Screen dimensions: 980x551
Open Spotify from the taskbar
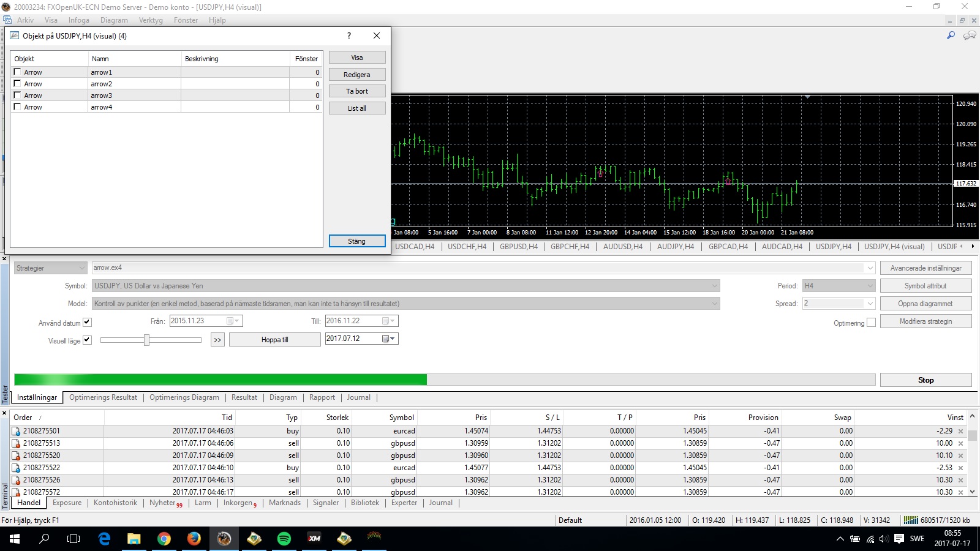coord(284,539)
